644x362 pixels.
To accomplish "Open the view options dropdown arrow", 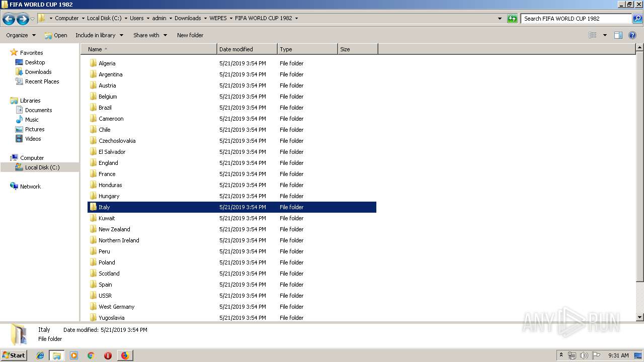I will coord(605,35).
